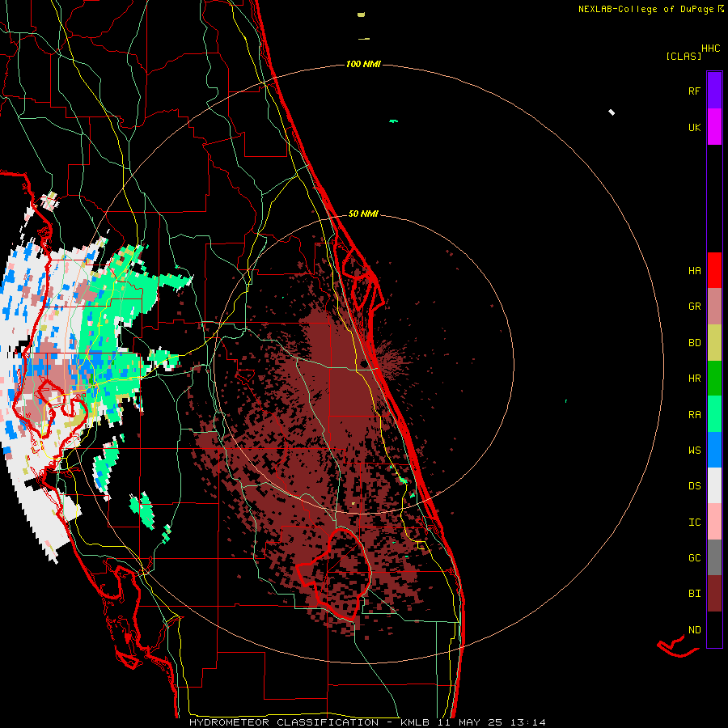The width and height of the screenshot is (728, 728).
Task: Click the RF purple legend swatch
Action: [x=714, y=90]
